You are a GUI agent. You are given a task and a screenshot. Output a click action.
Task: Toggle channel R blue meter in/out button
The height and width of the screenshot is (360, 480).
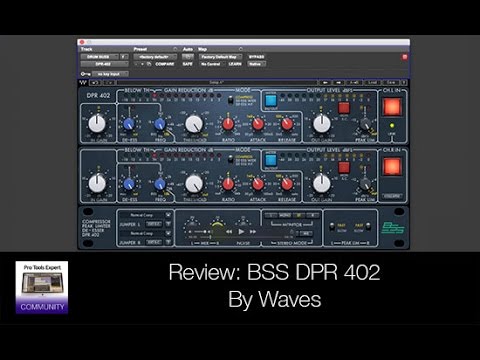click(x=271, y=160)
